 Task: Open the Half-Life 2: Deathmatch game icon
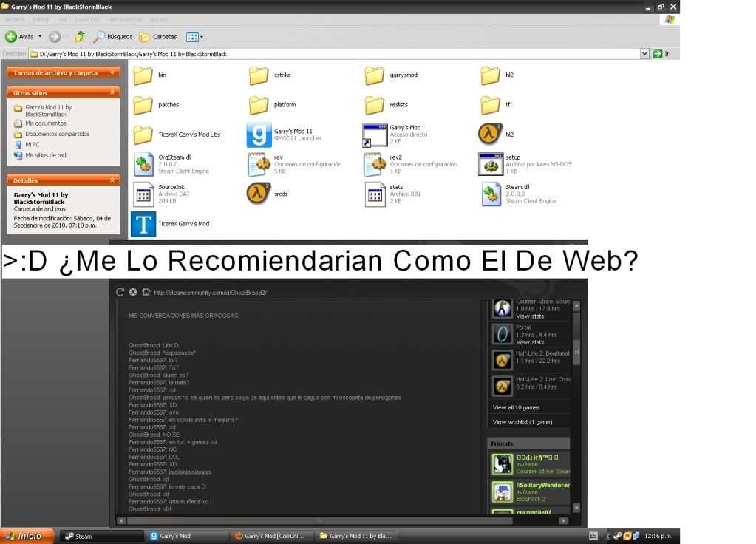tap(502, 360)
